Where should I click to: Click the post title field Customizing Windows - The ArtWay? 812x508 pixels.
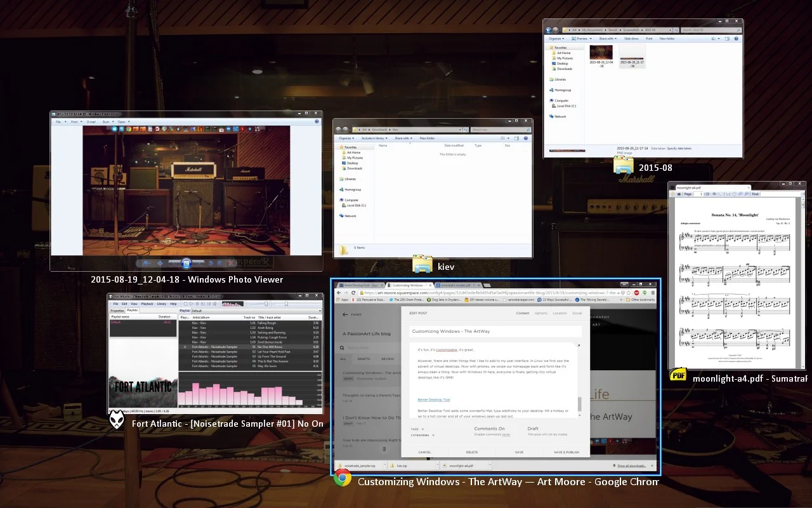click(496, 331)
